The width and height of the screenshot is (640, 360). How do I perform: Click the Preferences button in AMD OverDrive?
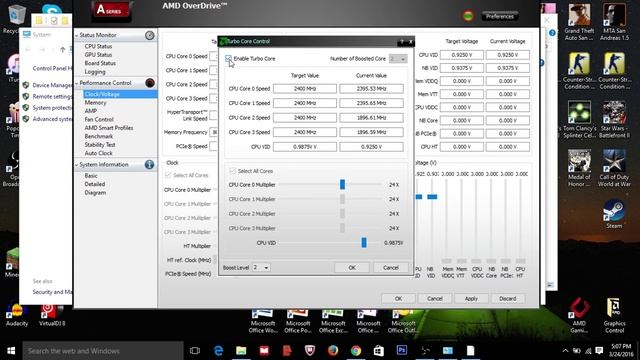500,16
